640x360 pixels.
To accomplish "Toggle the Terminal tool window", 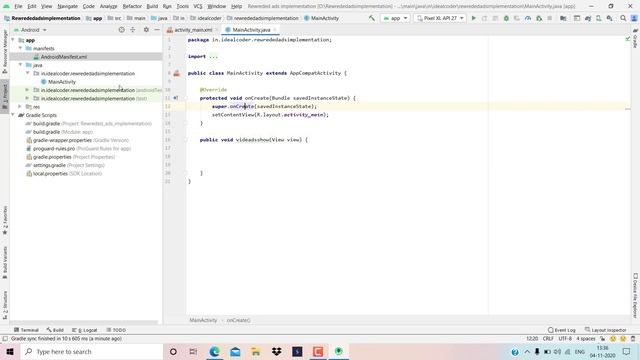I will point(26,330).
